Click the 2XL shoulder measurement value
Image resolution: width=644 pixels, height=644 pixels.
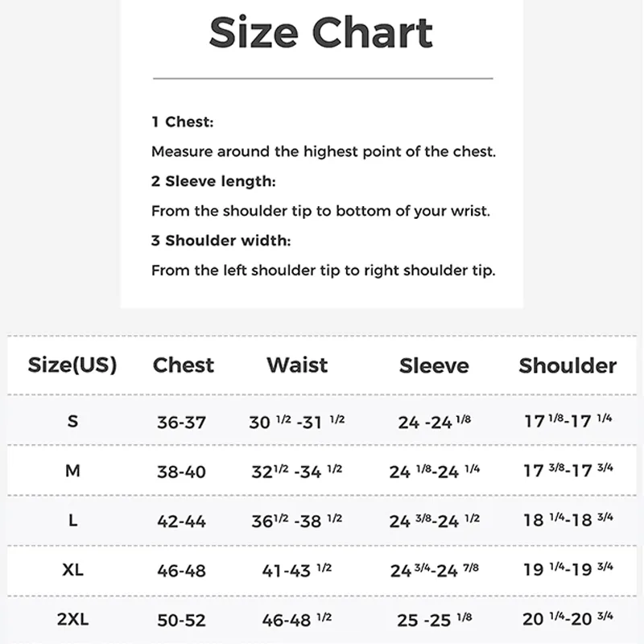[x=568, y=618]
